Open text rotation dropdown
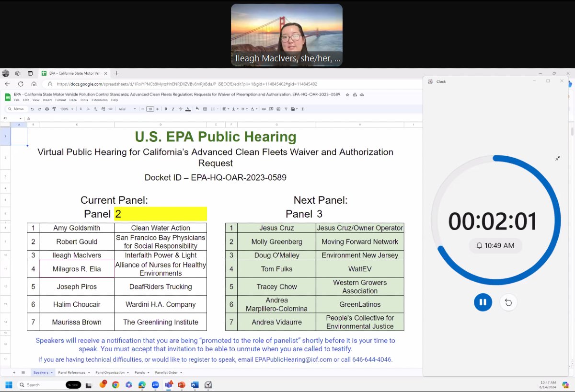575x392 pixels. click(254, 109)
